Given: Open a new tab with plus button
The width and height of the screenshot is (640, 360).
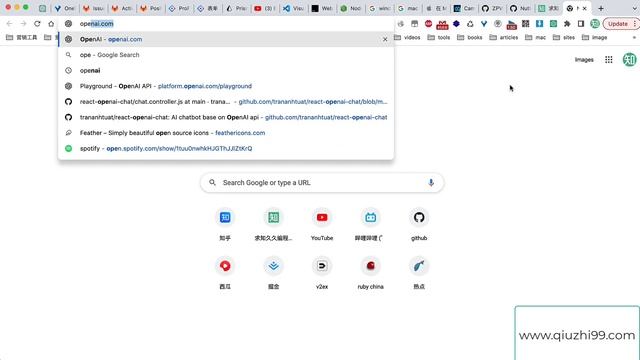Looking at the screenshot, I should 601,8.
